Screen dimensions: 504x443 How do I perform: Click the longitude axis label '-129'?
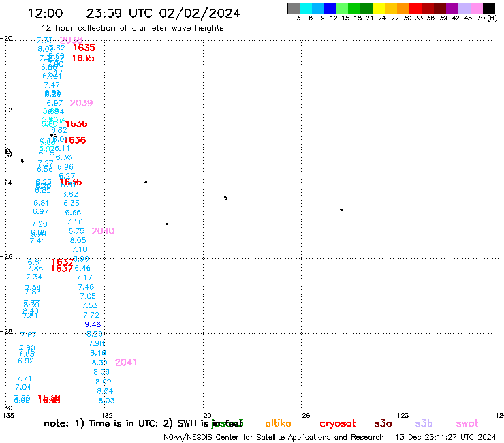(203, 415)
